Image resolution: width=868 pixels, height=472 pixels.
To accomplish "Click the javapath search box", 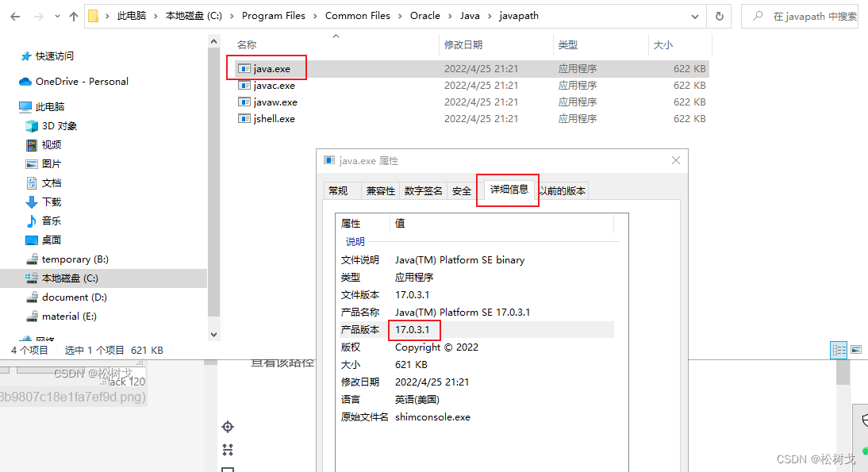I will coord(799,16).
